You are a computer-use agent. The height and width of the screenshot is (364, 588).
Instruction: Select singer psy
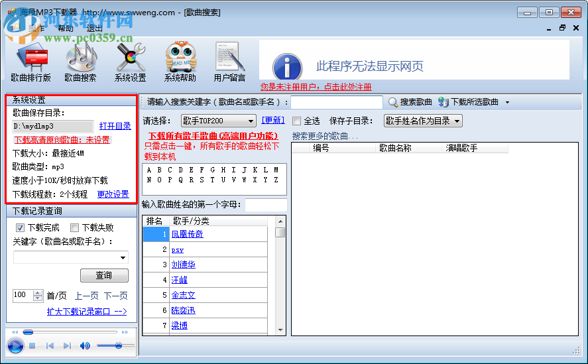[x=178, y=250]
